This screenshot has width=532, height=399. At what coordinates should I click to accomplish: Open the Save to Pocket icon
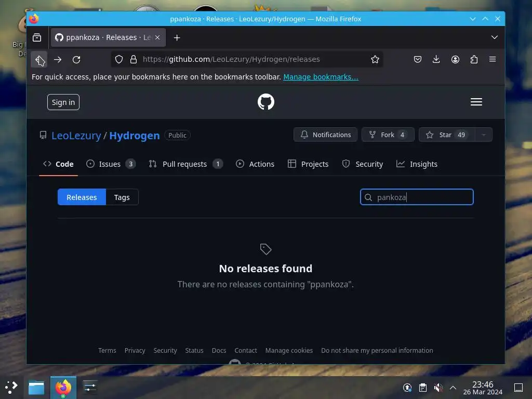pos(418,59)
